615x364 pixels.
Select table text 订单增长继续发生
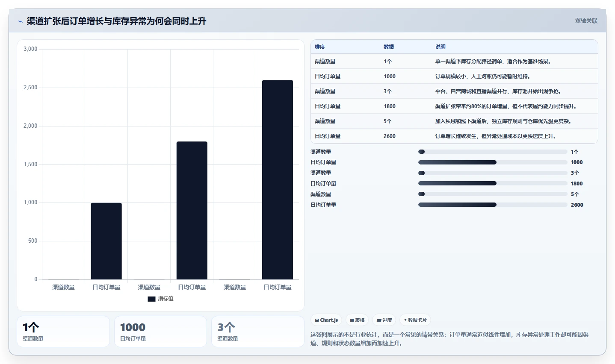455,136
